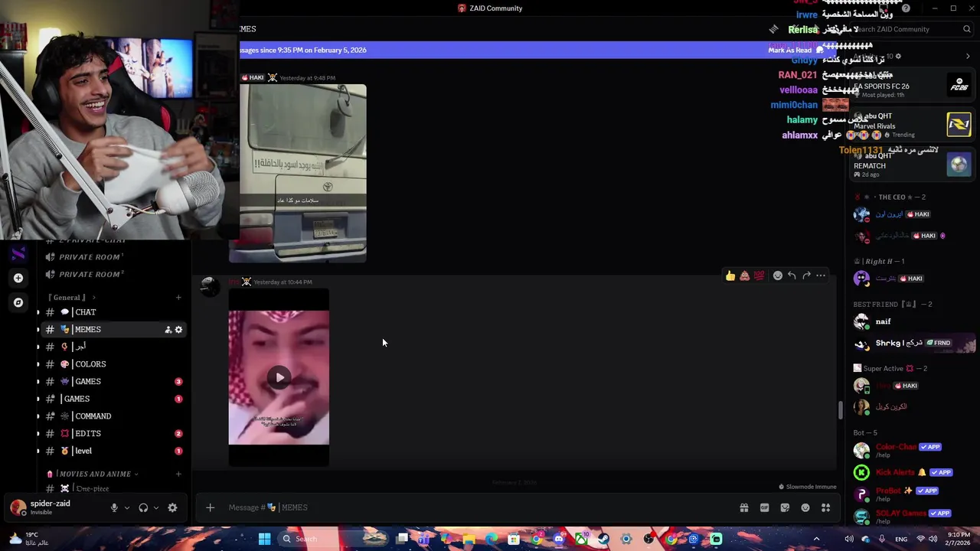The height and width of the screenshot is (551, 980).
Task: Open Kick Alerts bot profile
Action: [x=914, y=472]
